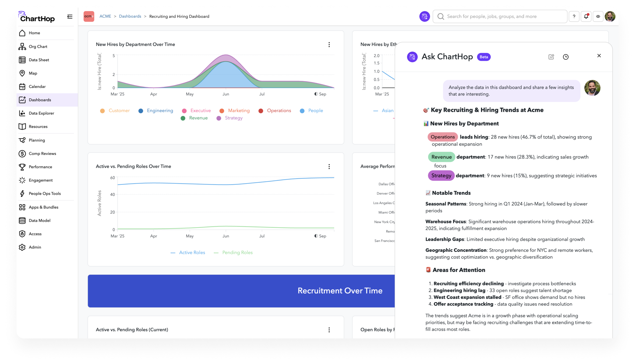Focus the search for people, jobs field
Screen dimensions: 635x364
pos(500,17)
